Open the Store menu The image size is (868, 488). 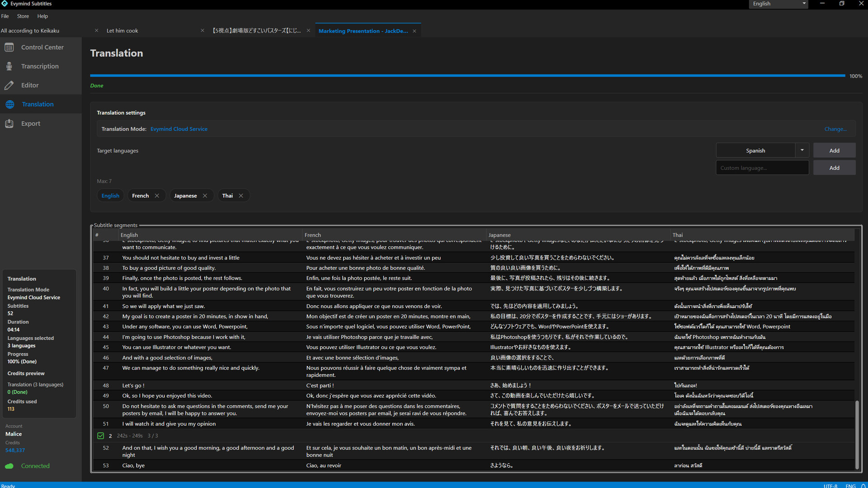pyautogui.click(x=23, y=16)
